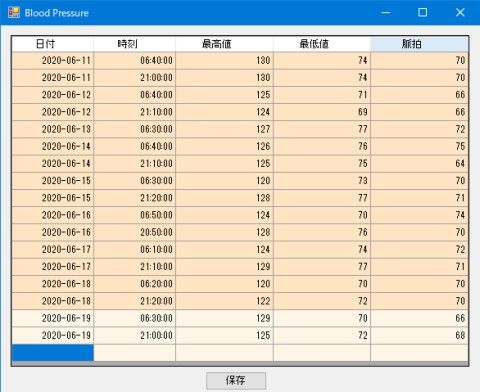
Task: Sort by the 日付 column header
Action: 53,44
